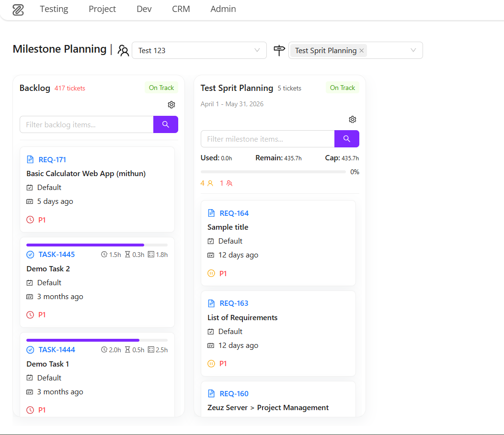Click the backlog search magnifier button

[166, 124]
